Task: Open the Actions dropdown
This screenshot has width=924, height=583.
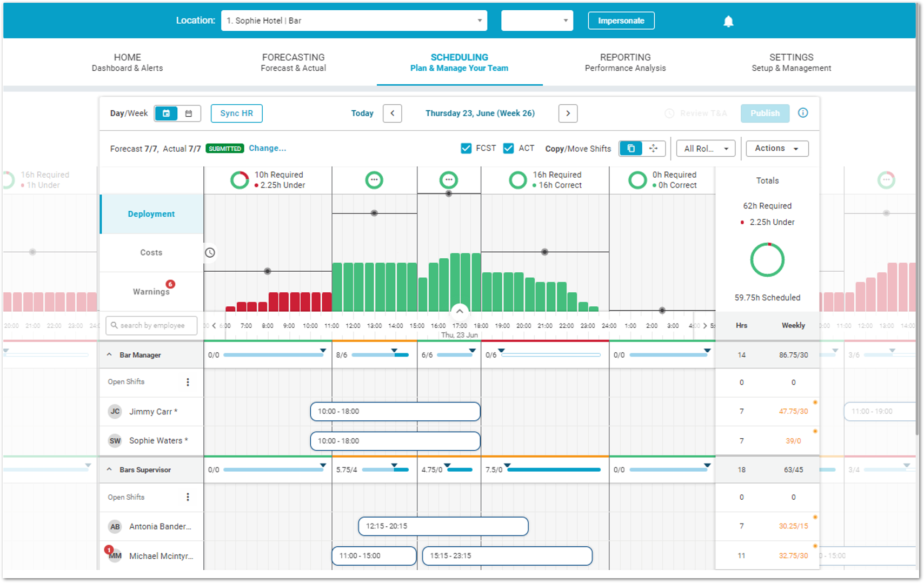Action: (x=777, y=149)
